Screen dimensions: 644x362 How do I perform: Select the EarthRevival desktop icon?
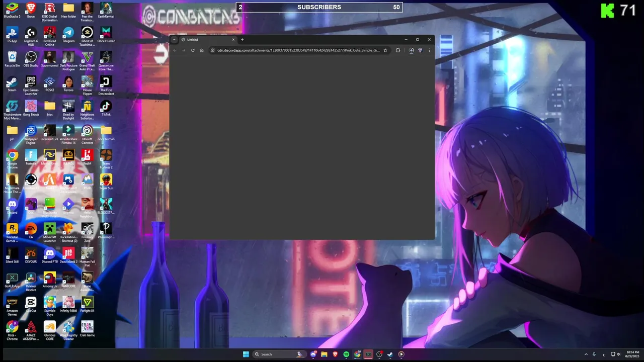[x=106, y=11]
